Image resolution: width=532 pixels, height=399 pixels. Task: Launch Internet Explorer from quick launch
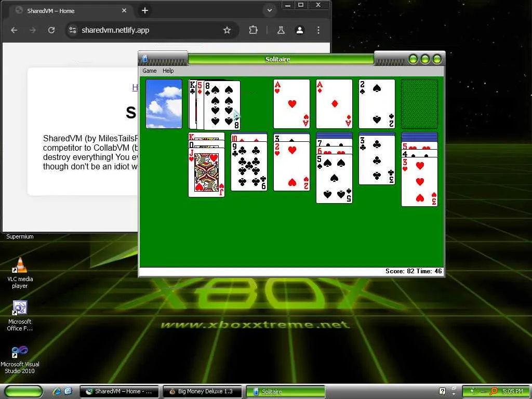[x=57, y=392]
